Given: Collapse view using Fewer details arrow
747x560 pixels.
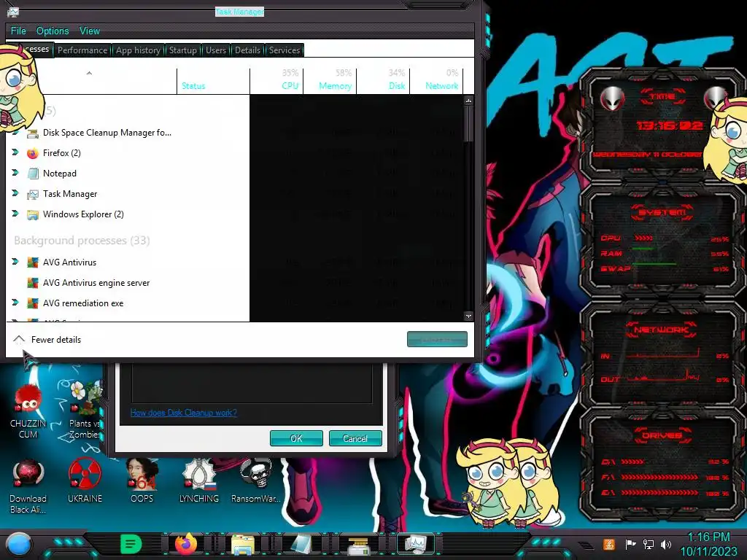Looking at the screenshot, I should click(18, 339).
